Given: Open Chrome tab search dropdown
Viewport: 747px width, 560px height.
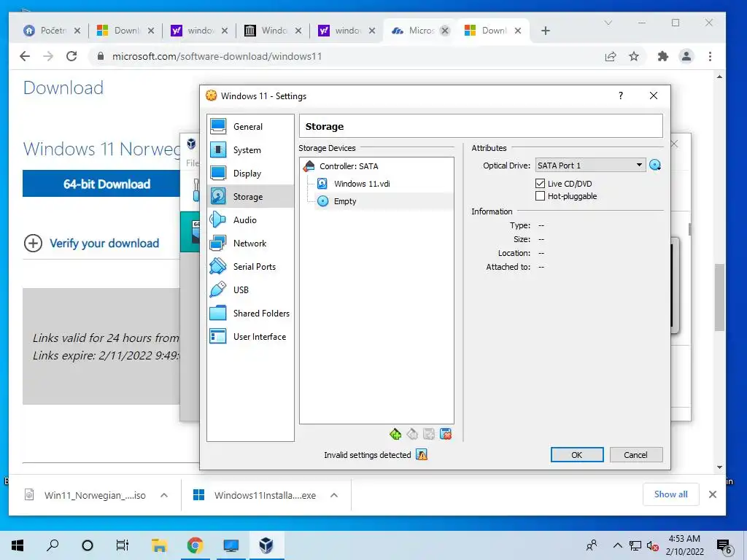Looking at the screenshot, I should coord(608,23).
